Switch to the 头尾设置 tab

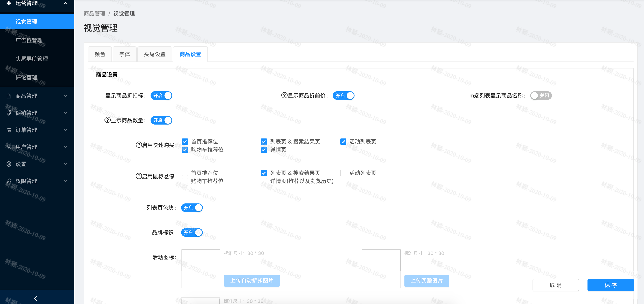coord(155,54)
